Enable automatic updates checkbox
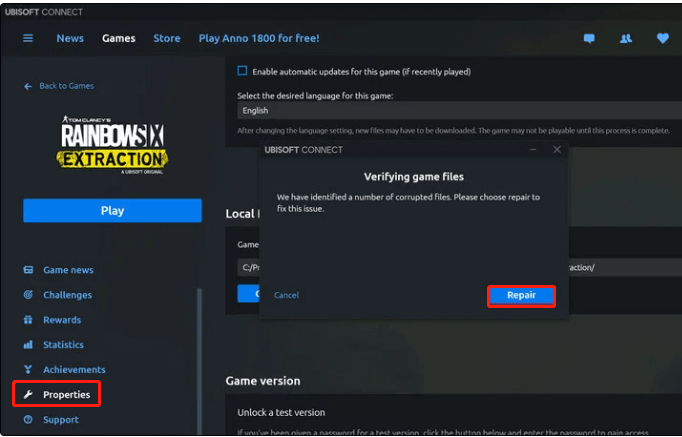Viewport: 682px width, 437px height. tap(242, 71)
